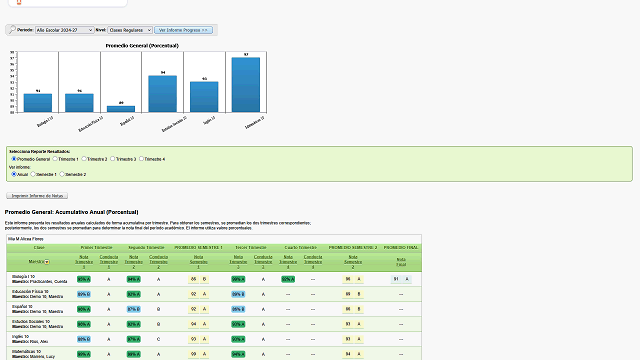This screenshot has height=360, width=640.
Task: Select the Trimestre 2 report option
Action: pos(84,159)
